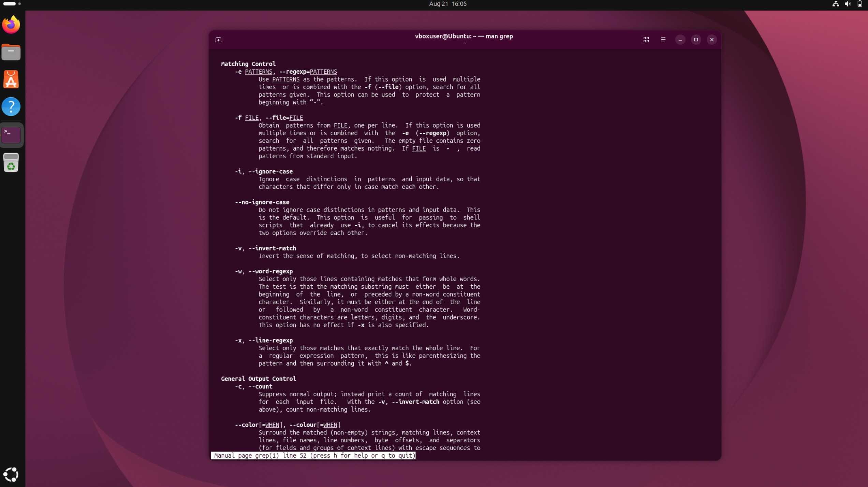The image size is (868, 487).
Task: Minimize the man grep terminal window
Action: pyautogui.click(x=680, y=40)
